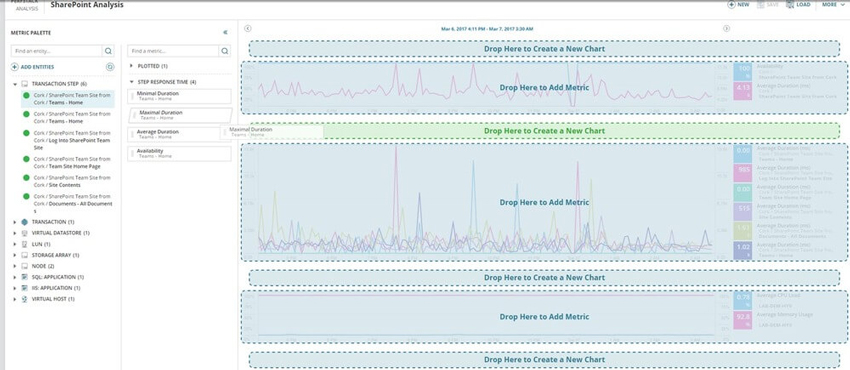The width and height of the screenshot is (850, 370).
Task: Expand the IIS: APPLICATION (1) group arrow
Action: tap(15, 288)
